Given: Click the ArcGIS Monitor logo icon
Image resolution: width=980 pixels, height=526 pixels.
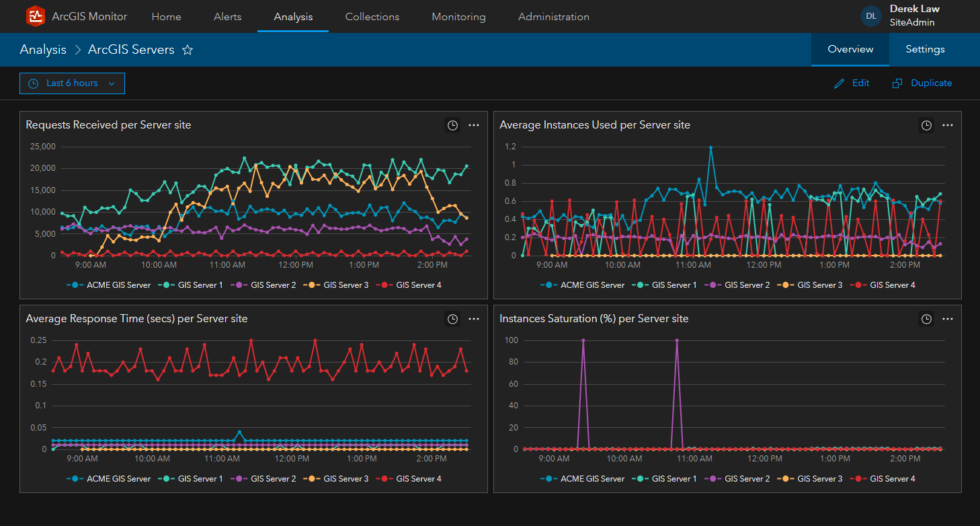Looking at the screenshot, I should pos(36,16).
